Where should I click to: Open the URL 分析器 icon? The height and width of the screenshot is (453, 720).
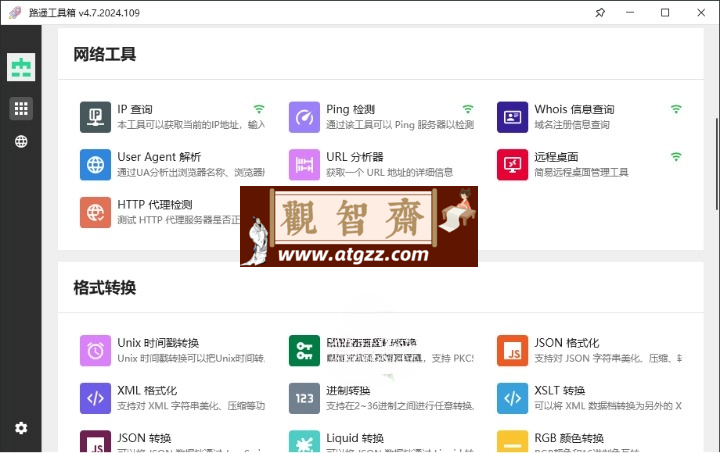point(304,164)
